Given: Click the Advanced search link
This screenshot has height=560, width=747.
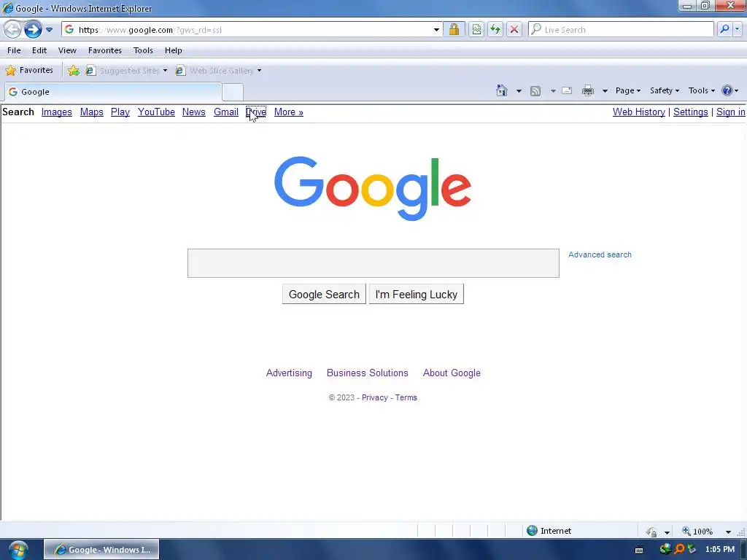Looking at the screenshot, I should click(600, 254).
